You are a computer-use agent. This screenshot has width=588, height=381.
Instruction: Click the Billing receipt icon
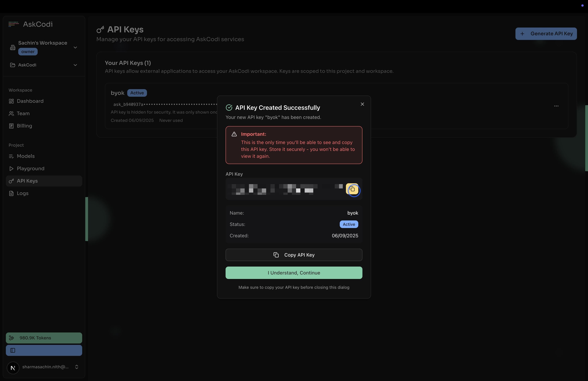[x=11, y=126]
